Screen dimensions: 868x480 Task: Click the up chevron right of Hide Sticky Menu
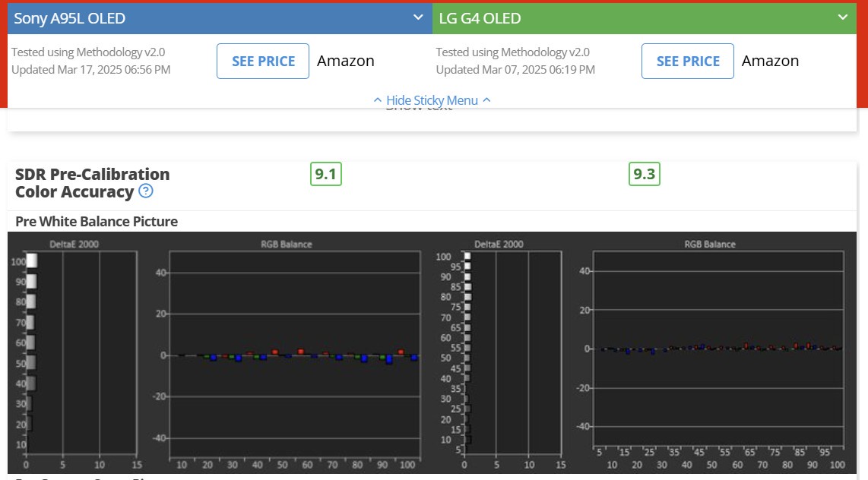point(486,100)
